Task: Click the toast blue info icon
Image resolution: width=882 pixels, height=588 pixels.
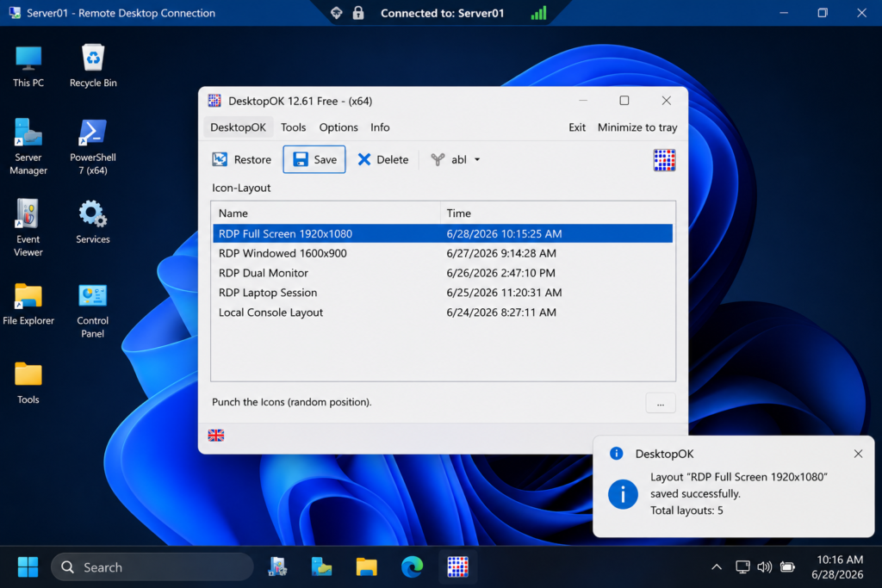Action: pyautogui.click(x=623, y=494)
